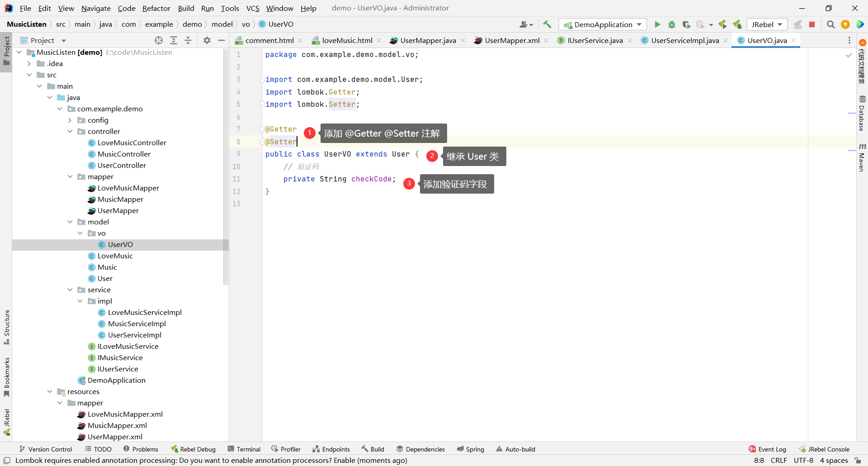Click the Select Opened File target icon
This screenshot has height=466, width=868.
coord(159,40)
